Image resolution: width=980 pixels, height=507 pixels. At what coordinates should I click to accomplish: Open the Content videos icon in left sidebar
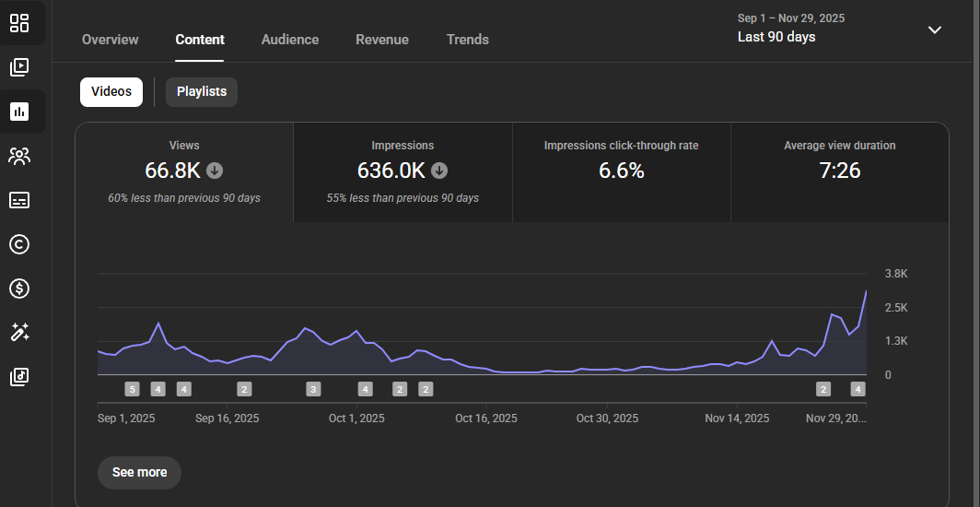(19, 67)
